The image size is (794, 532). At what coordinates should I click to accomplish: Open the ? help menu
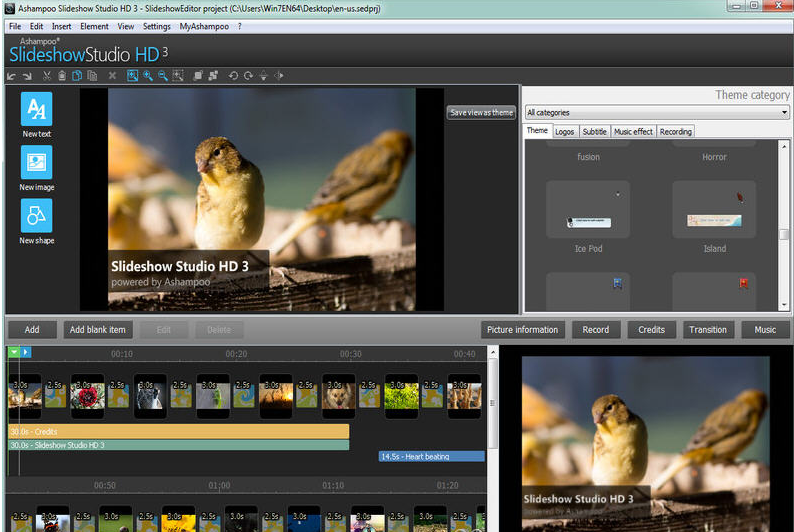coord(240,26)
